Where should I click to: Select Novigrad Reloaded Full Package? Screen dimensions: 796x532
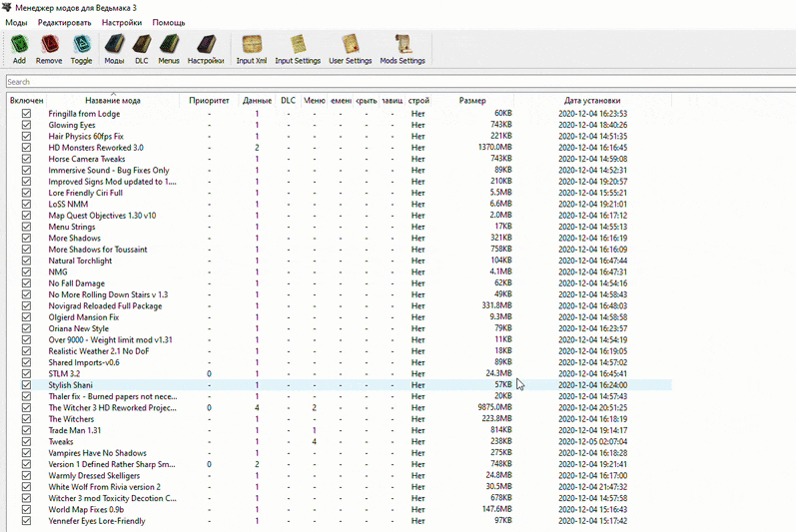pyautogui.click(x=105, y=305)
